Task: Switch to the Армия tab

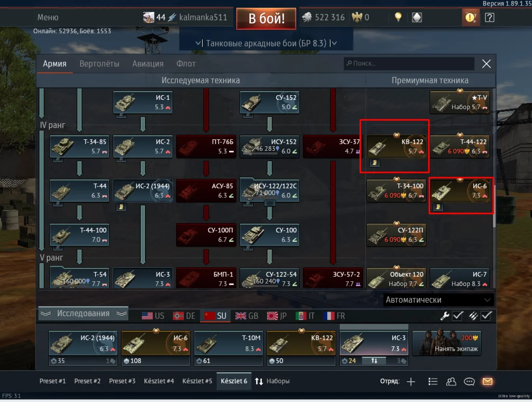Action: point(55,63)
